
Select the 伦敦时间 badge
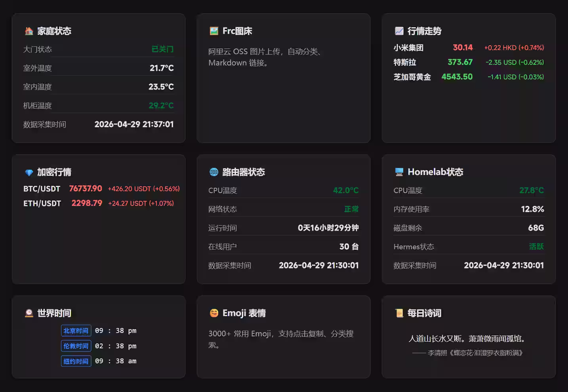point(76,346)
